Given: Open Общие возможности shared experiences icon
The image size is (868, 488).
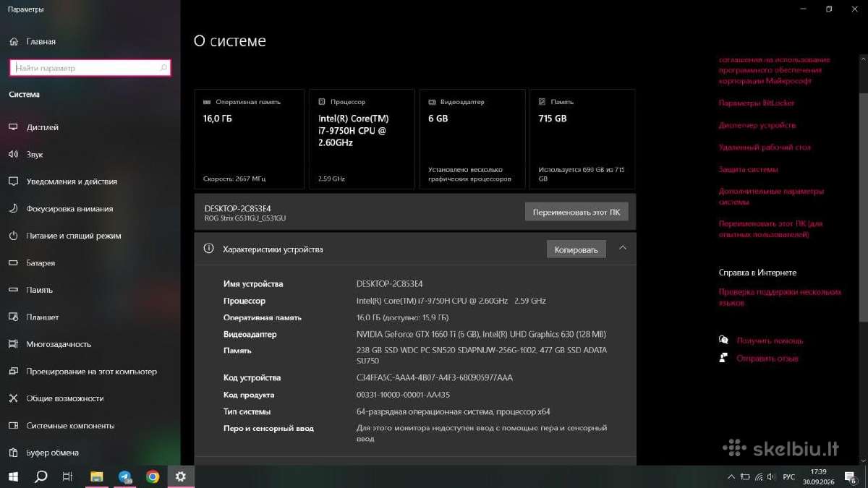Looking at the screenshot, I should 13,398.
